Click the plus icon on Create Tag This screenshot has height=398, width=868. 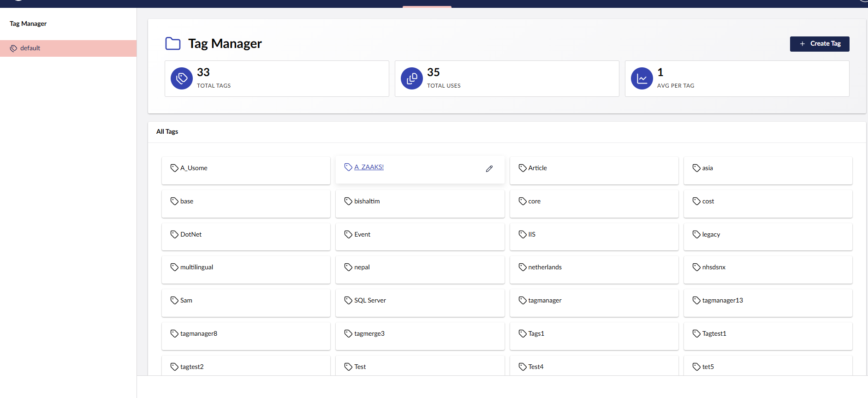click(x=803, y=44)
